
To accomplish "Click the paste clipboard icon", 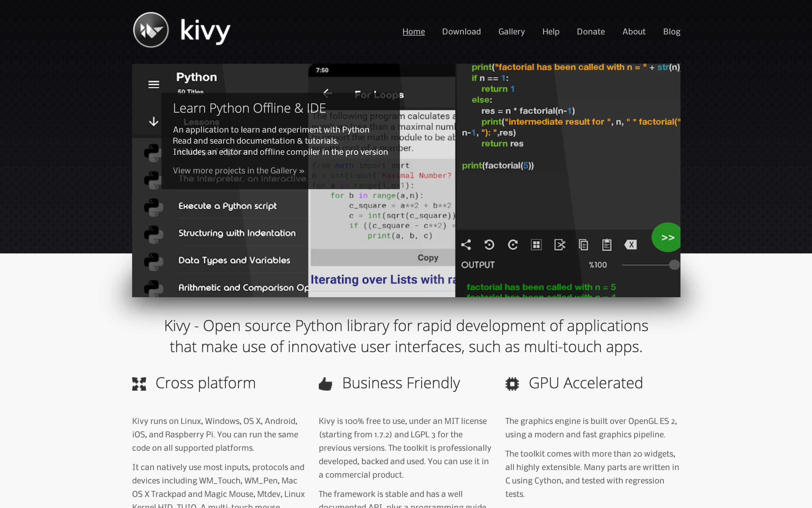I will pos(607,245).
